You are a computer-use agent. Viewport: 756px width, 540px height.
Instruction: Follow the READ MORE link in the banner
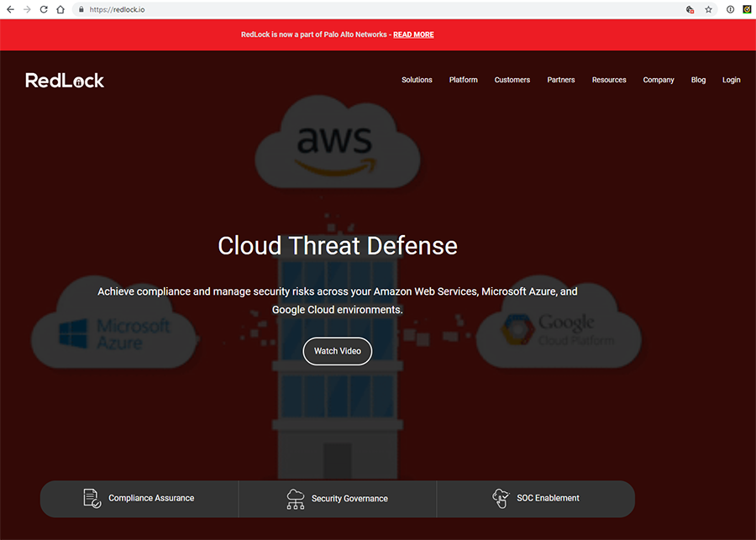(x=413, y=34)
